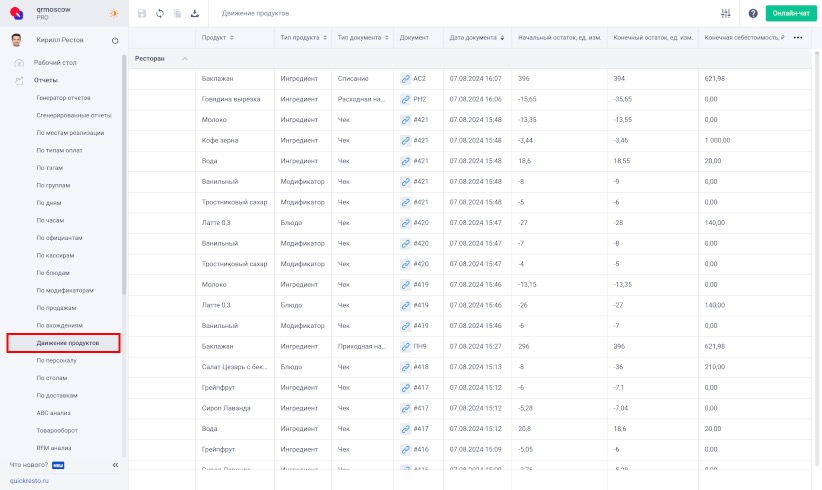Open RFM анализ report
The width and height of the screenshot is (822, 490).
click(x=53, y=448)
